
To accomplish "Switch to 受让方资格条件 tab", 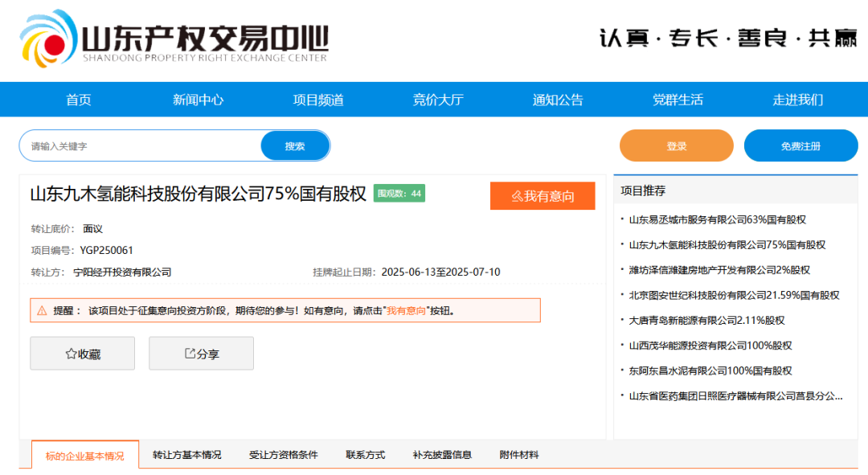I will tap(284, 455).
